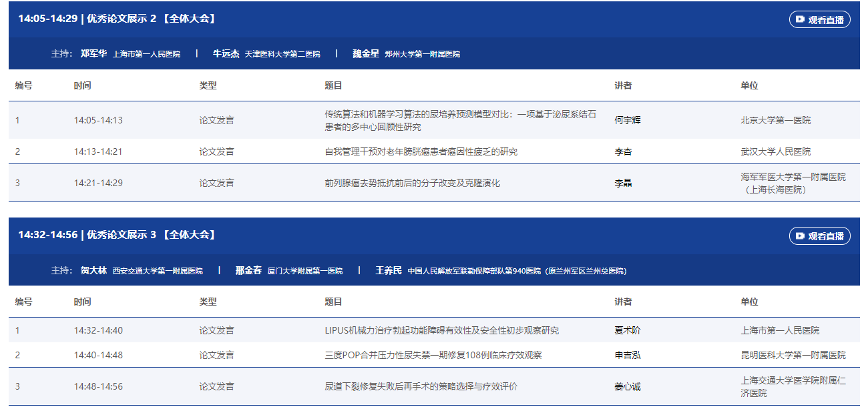Click speaker name 李晶

(623, 183)
